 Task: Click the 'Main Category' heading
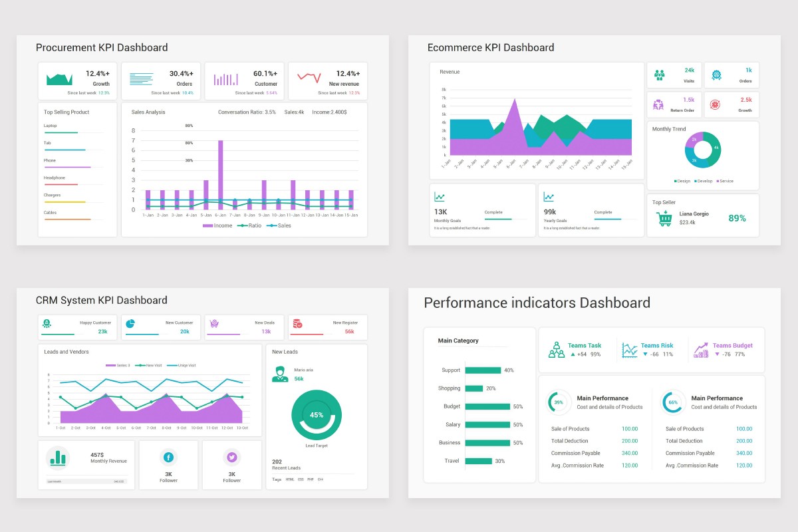[x=458, y=340]
